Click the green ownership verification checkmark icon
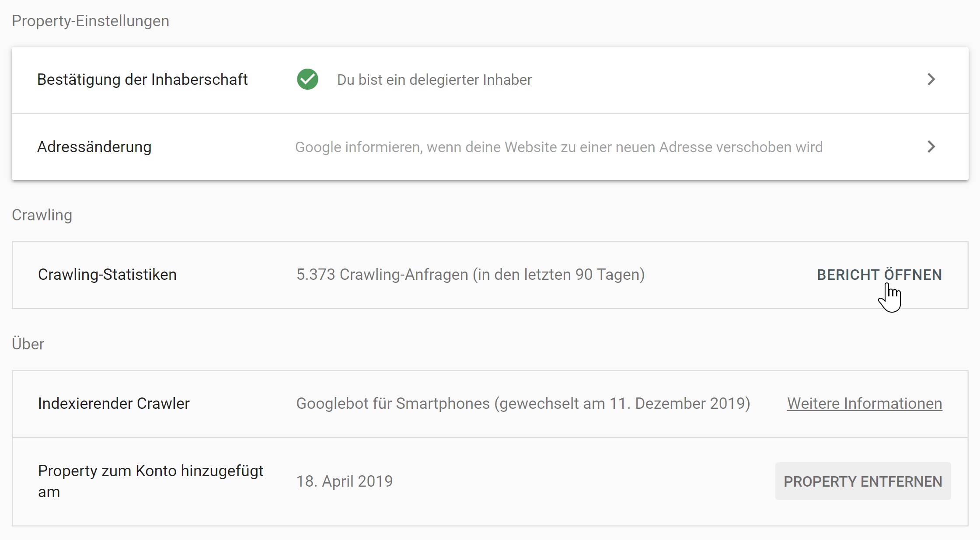Image resolution: width=980 pixels, height=540 pixels. pos(307,80)
